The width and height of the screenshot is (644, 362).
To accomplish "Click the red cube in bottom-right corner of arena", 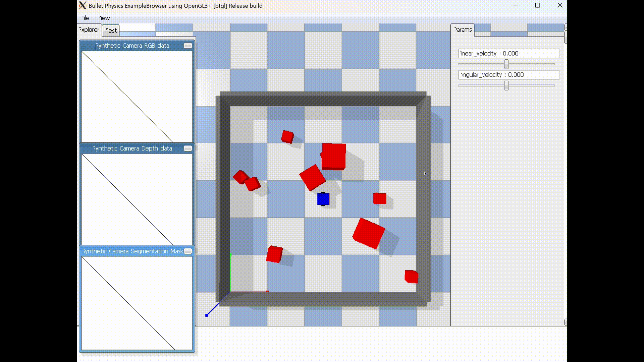I will point(411,277).
